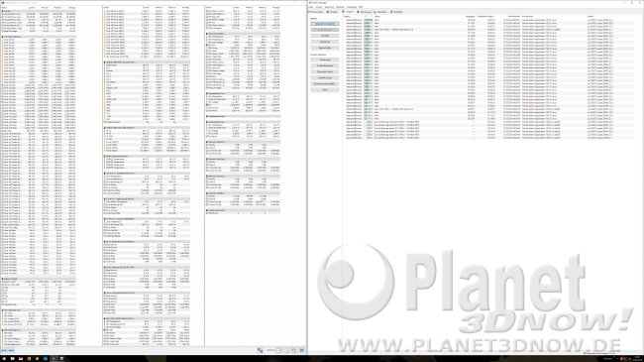Image resolution: width=644 pixels, height=362 pixels.
Task: Click the blue X icon in HWiNFO footer
Action: tap(302, 350)
